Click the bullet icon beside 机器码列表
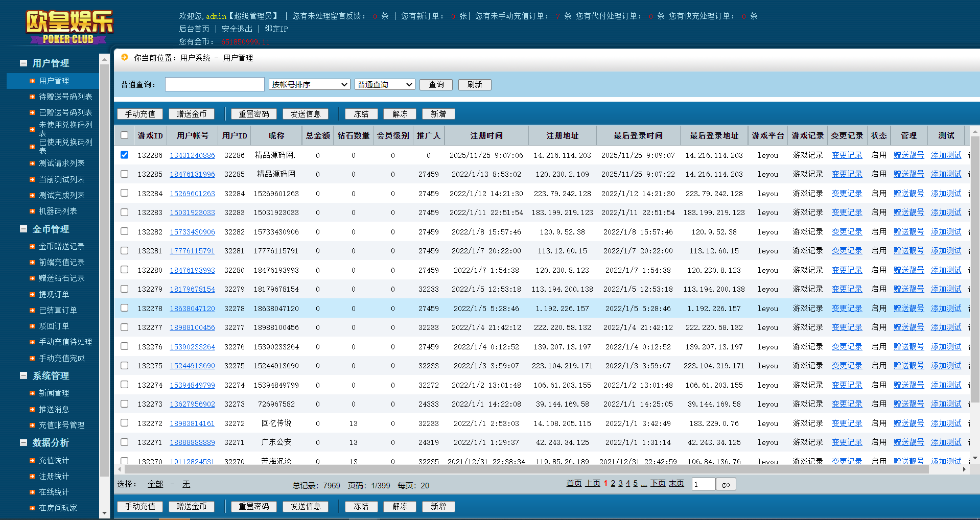 [32, 211]
